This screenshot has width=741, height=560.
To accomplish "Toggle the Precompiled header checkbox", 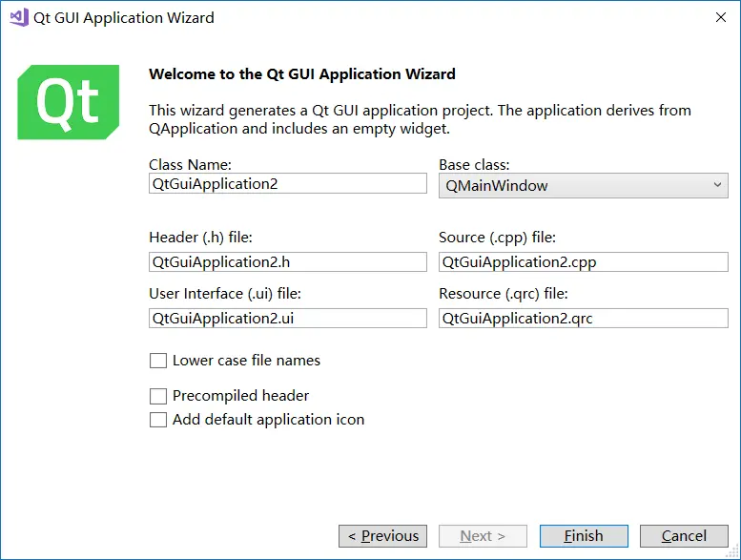I will [x=158, y=396].
